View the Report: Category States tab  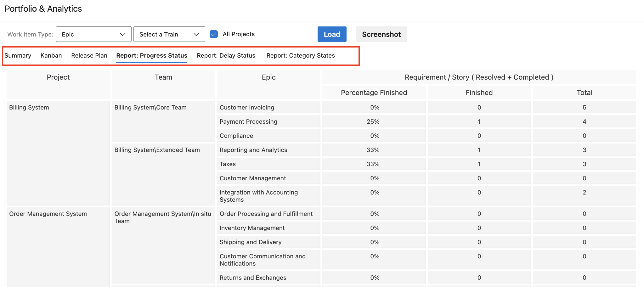tap(300, 55)
